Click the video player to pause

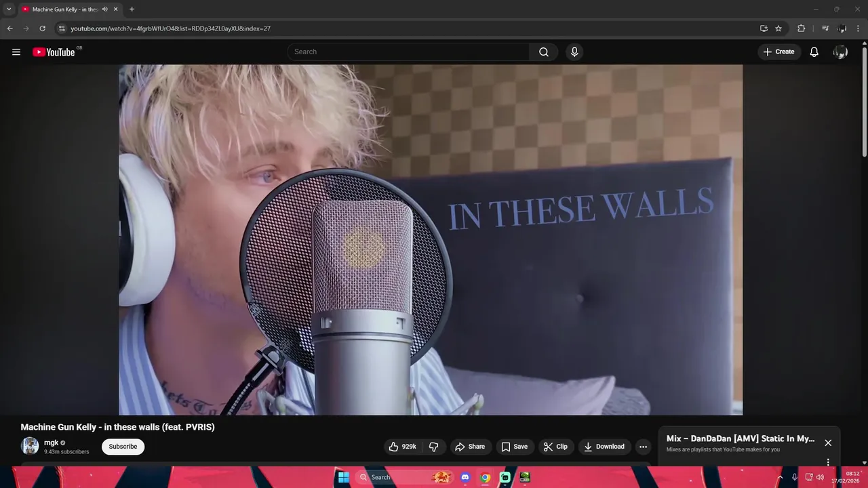(431, 240)
